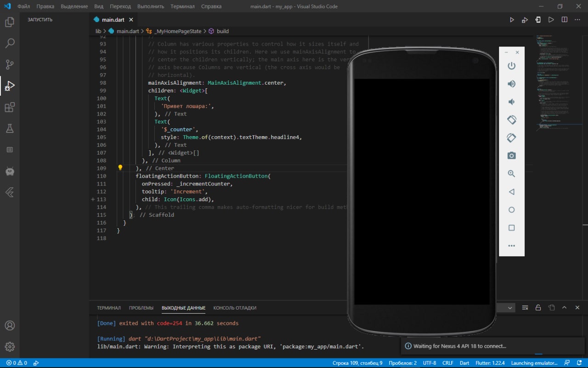
Task: Click the main.dart breadcrumb segment
Action: pos(128,31)
